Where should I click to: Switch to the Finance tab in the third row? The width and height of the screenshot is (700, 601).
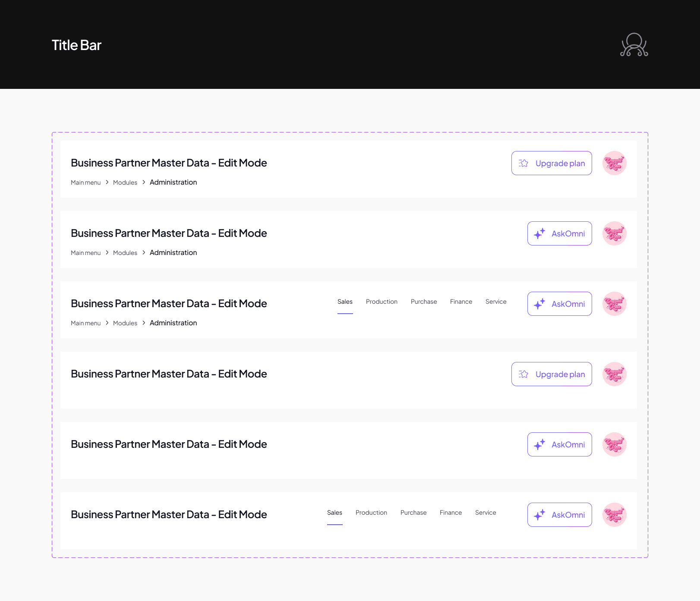[461, 302]
